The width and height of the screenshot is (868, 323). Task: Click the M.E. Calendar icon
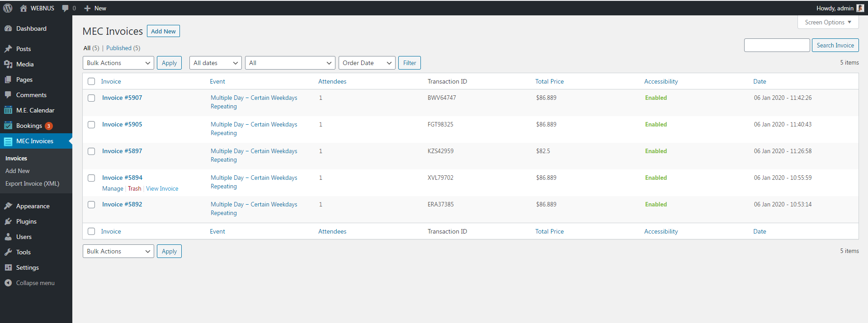click(8, 110)
